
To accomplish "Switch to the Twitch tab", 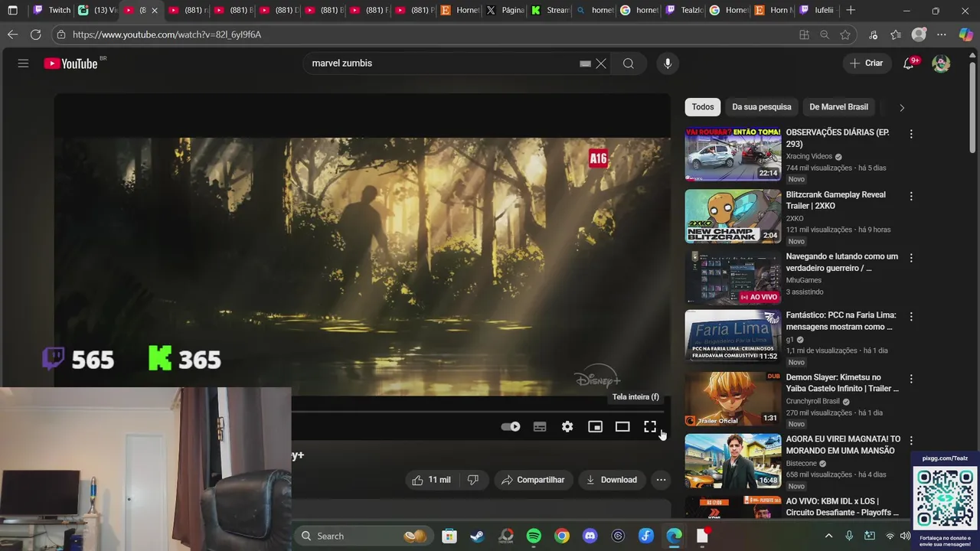I will pos(52,10).
